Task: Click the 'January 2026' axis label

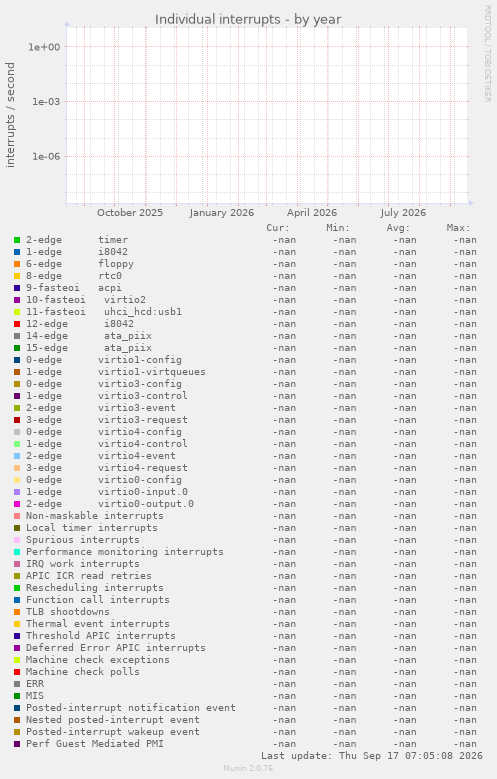Action: click(x=222, y=213)
